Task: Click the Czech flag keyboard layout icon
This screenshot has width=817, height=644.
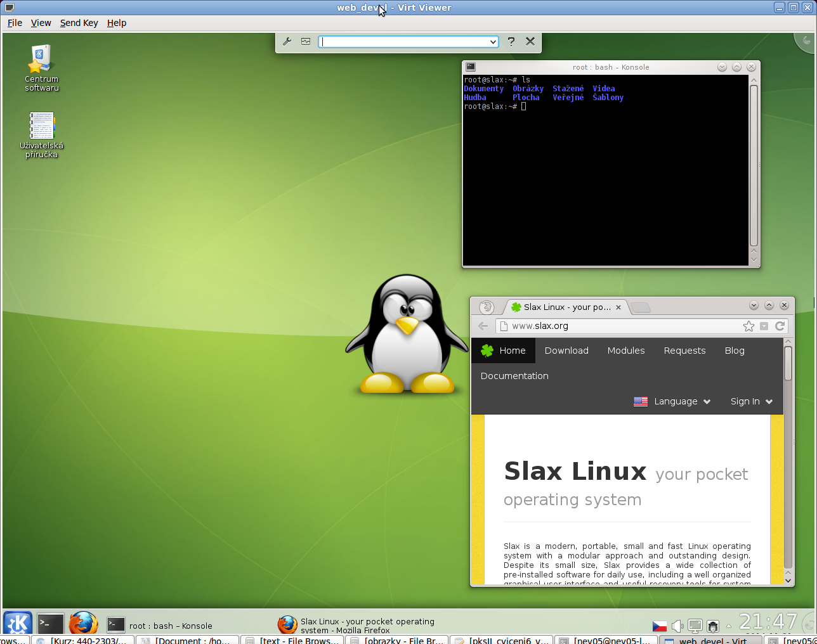Action: click(x=660, y=626)
